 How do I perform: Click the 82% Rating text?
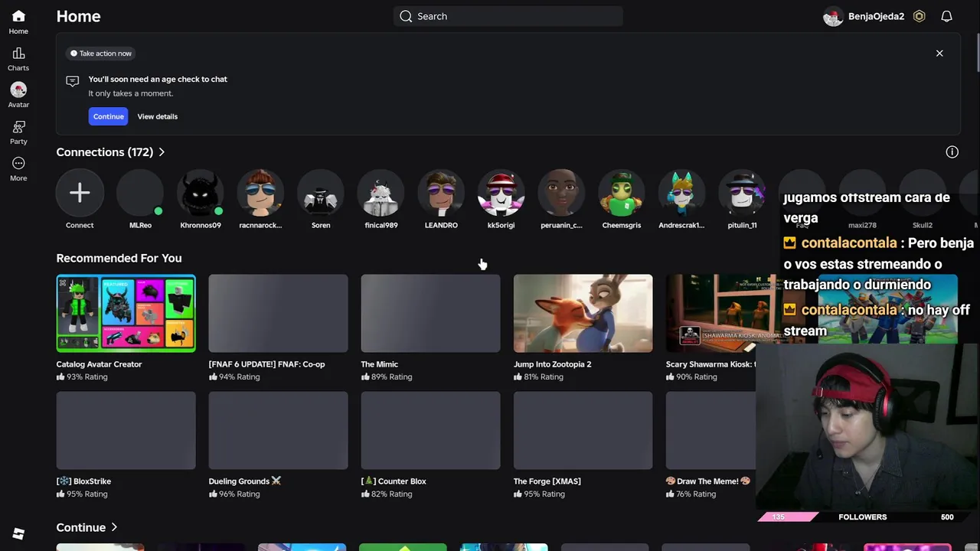click(391, 494)
